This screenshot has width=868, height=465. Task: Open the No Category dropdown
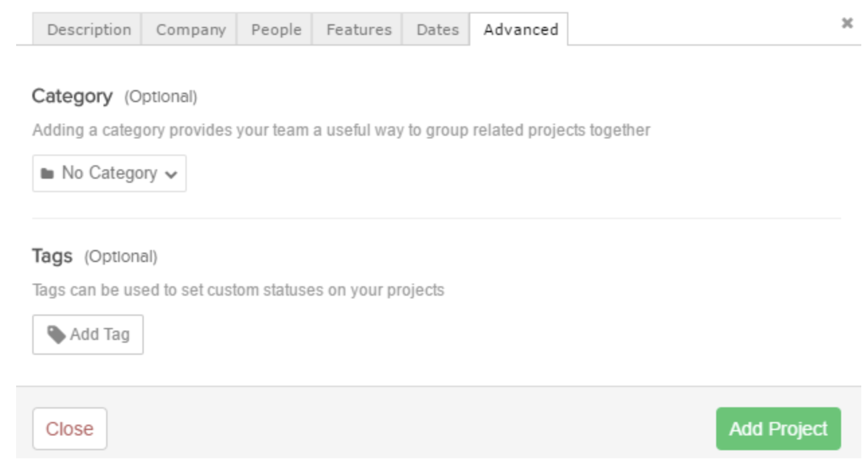tap(110, 173)
